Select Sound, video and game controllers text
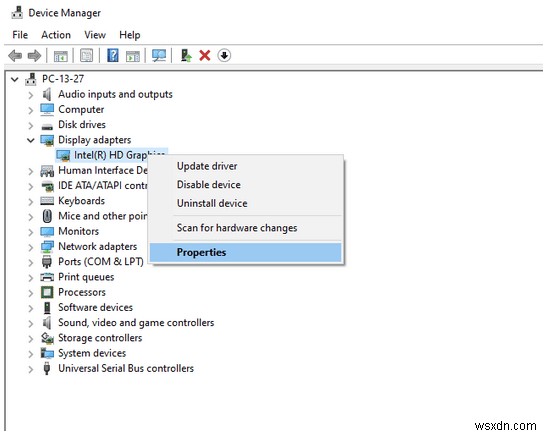The image size is (548, 436). click(x=136, y=323)
